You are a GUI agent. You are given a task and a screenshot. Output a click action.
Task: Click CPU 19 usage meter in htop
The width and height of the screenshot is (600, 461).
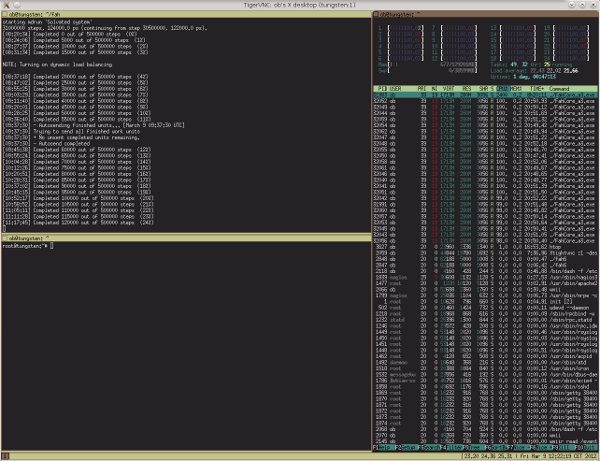[x=566, y=28]
